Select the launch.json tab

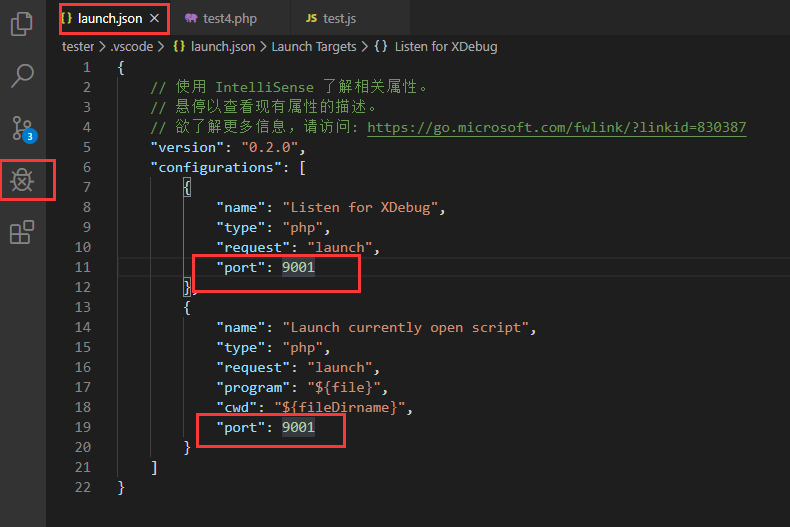click(x=110, y=19)
